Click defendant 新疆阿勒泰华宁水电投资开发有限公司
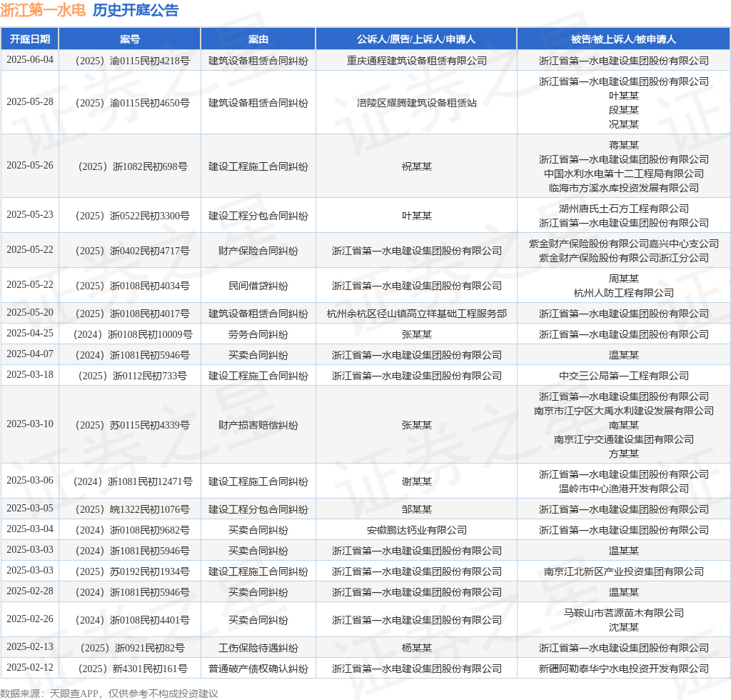 click(624, 669)
